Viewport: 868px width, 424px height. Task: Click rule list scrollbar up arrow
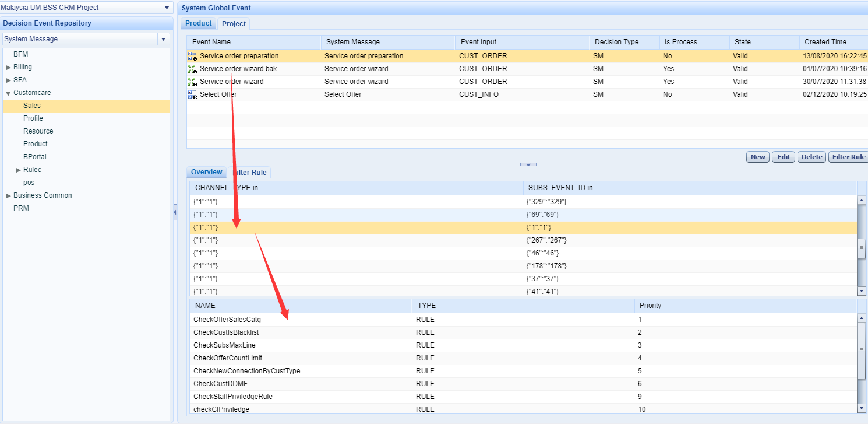point(862,317)
